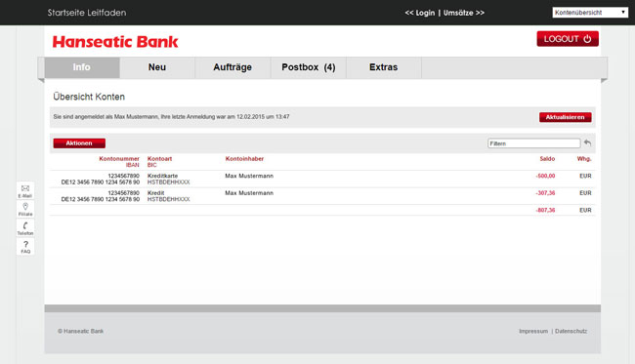This screenshot has height=364, width=635.
Task: Switch to the Info tab
Action: tap(82, 67)
